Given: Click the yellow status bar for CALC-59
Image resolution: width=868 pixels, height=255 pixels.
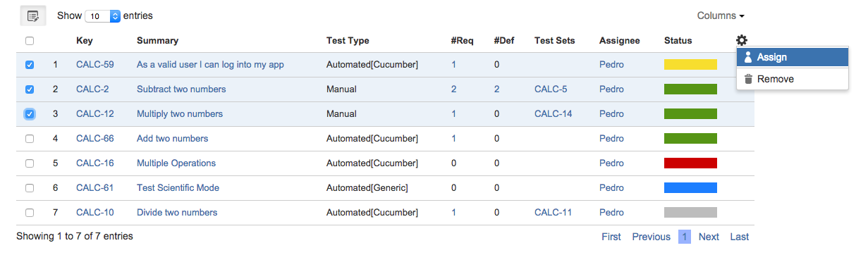Looking at the screenshot, I should (x=690, y=65).
